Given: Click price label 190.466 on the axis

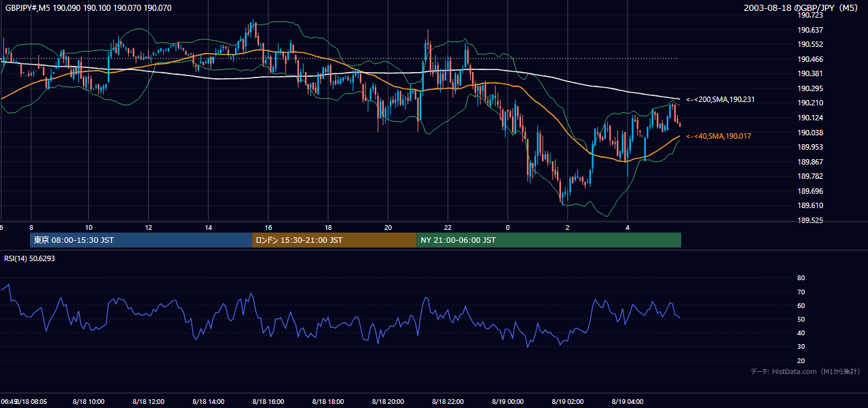Looking at the screenshot, I should pyautogui.click(x=810, y=59).
